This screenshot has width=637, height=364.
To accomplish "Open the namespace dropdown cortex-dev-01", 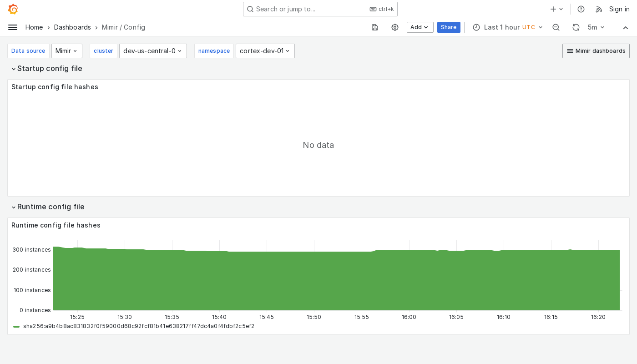I will pyautogui.click(x=265, y=51).
